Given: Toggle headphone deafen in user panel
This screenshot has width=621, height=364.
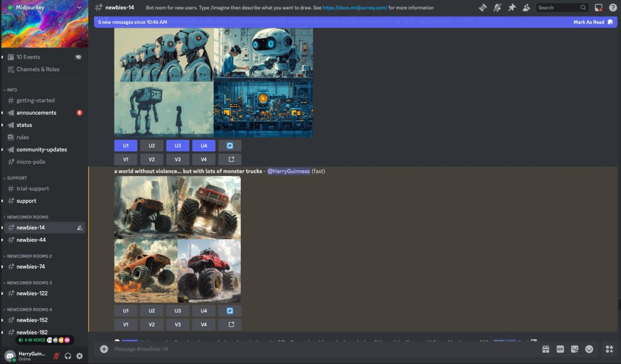Looking at the screenshot, I should tap(68, 356).
